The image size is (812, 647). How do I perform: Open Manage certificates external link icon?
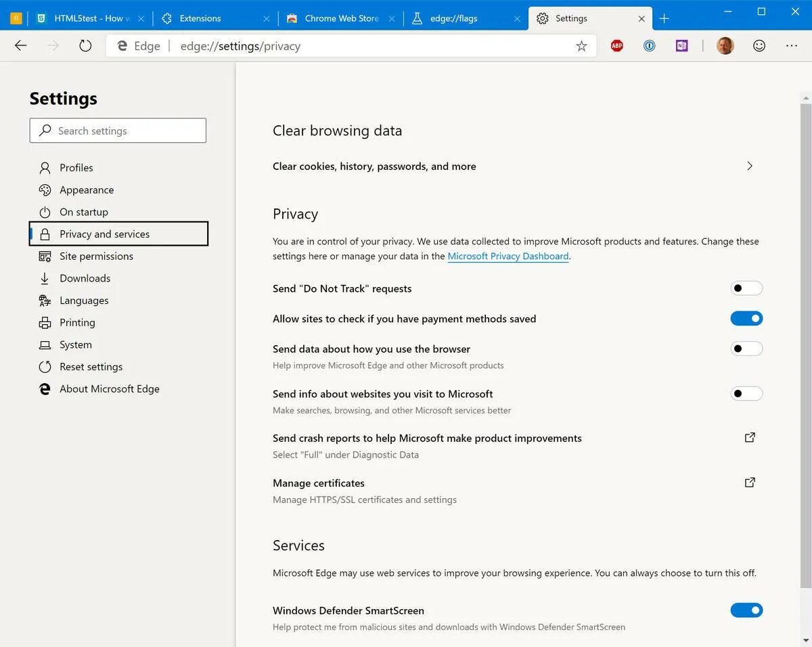[750, 483]
